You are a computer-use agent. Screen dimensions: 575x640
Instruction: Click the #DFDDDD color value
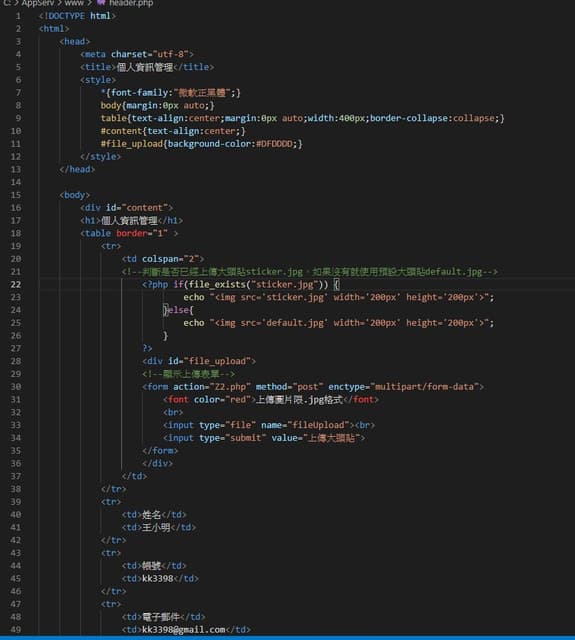tap(275, 144)
